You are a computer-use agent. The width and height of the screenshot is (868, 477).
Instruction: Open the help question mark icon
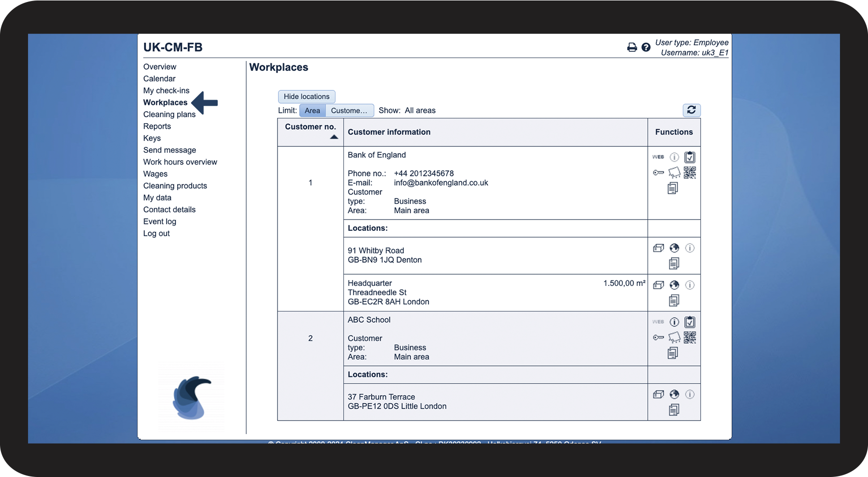point(646,47)
